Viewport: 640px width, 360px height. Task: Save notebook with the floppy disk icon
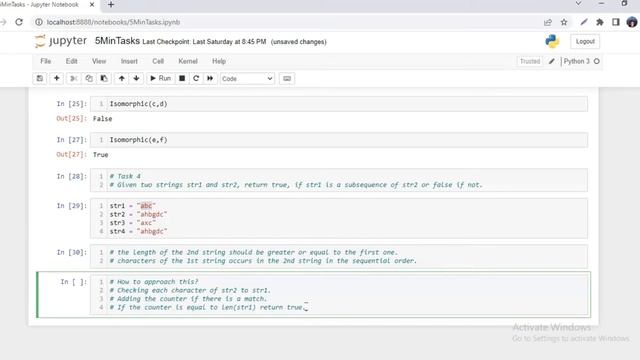(40, 78)
